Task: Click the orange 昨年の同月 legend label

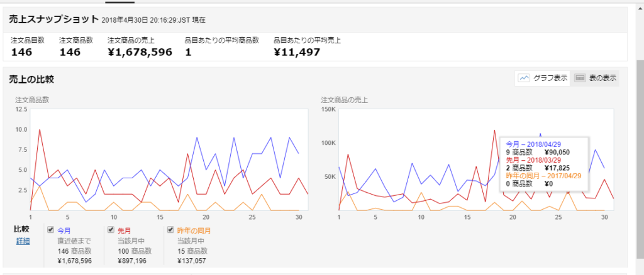Action: pyautogui.click(x=194, y=230)
